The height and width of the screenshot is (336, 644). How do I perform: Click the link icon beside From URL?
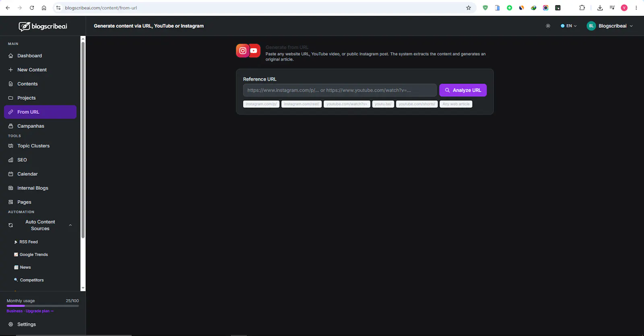click(x=11, y=112)
